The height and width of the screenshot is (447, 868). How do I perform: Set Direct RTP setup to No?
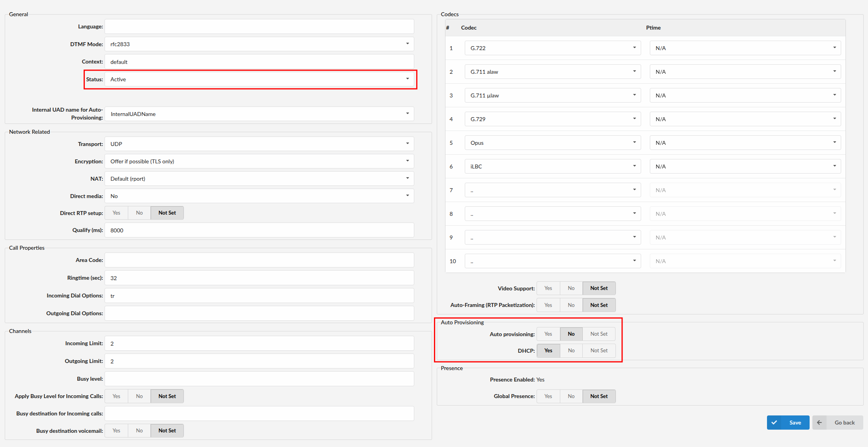[139, 213]
